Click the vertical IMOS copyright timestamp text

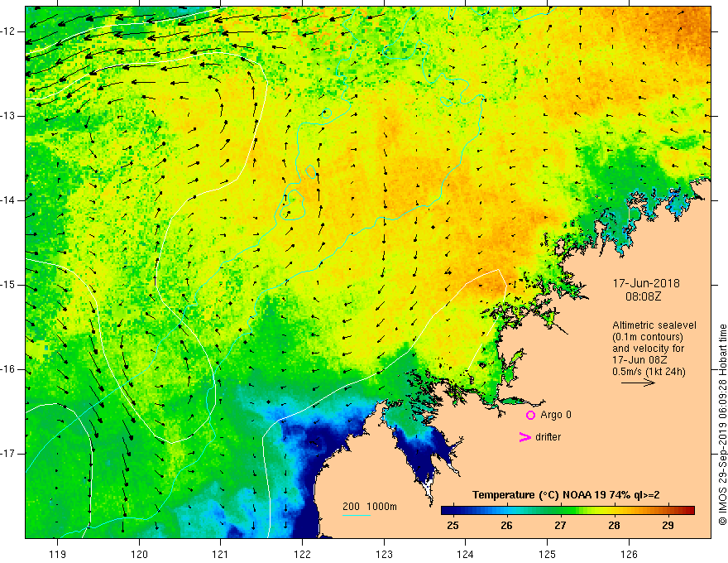click(722, 425)
